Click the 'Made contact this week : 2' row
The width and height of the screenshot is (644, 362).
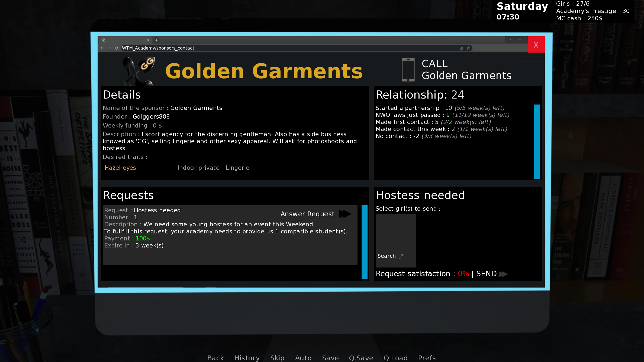pyautogui.click(x=441, y=129)
